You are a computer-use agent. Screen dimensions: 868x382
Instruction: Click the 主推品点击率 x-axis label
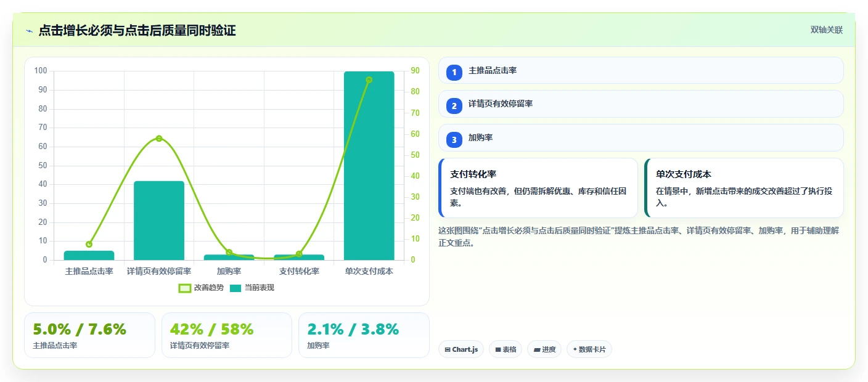pos(89,271)
